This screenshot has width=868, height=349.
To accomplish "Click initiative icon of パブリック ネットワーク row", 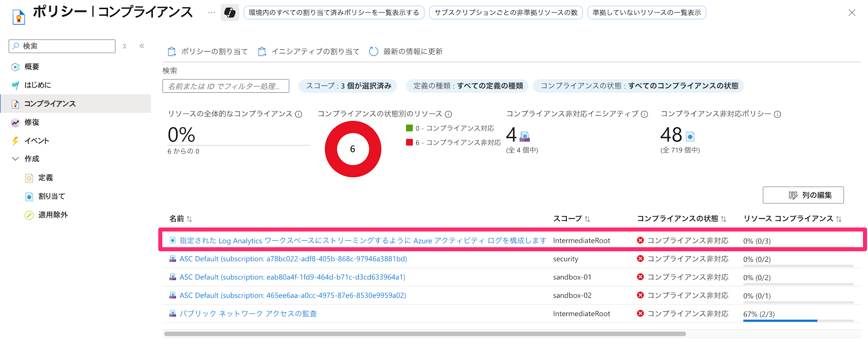I will click(x=172, y=313).
